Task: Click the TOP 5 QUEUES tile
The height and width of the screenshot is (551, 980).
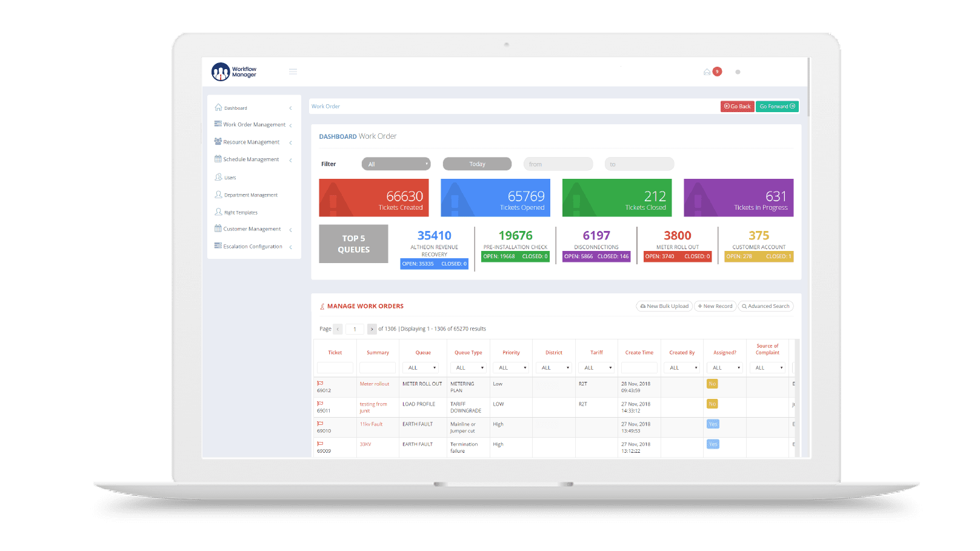Action: [353, 244]
